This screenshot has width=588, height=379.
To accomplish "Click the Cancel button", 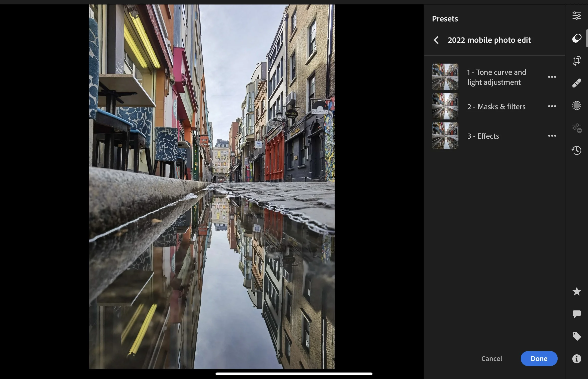I will pos(492,359).
